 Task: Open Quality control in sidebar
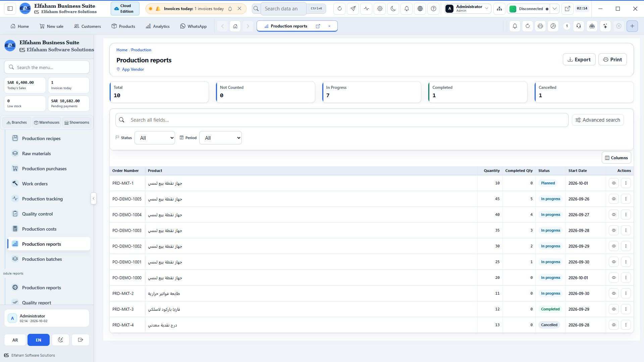pyautogui.click(x=49, y=214)
